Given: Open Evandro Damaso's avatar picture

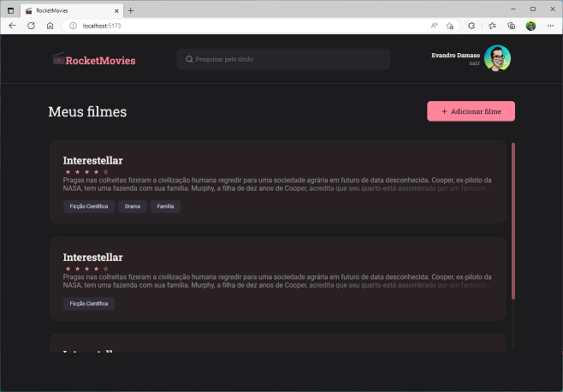Looking at the screenshot, I should point(497,58).
